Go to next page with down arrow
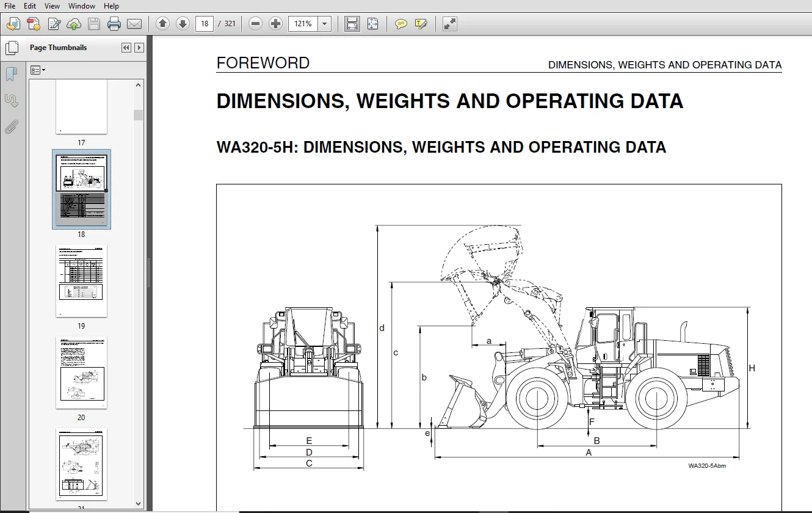Image resolution: width=812 pixels, height=513 pixels. point(183,24)
